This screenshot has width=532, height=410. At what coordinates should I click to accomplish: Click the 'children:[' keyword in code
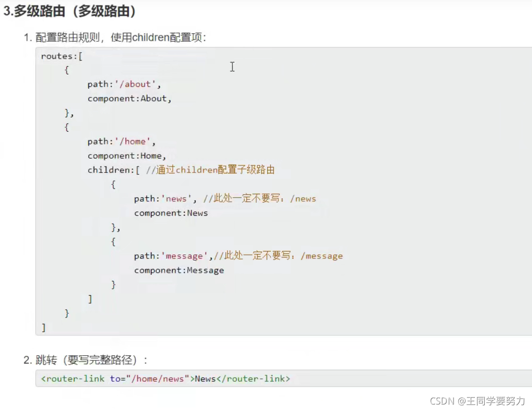point(113,170)
